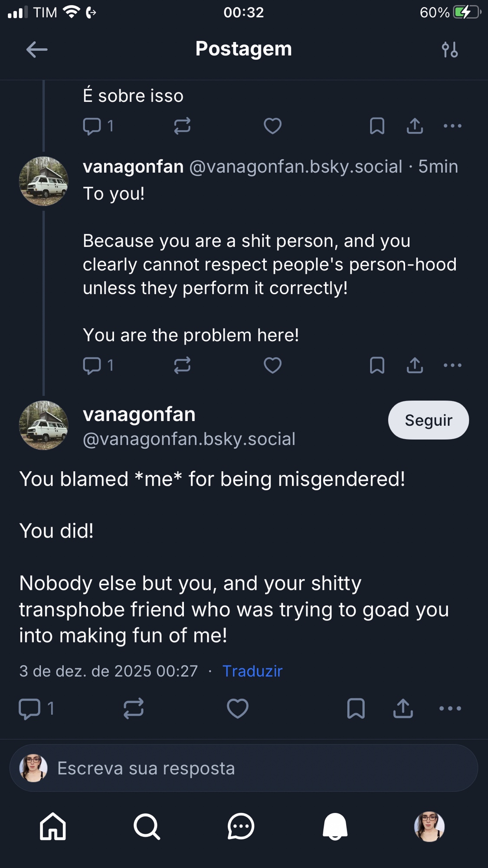Viewport: 488px width, 868px height.
Task: Open notifications bell in bottom bar
Action: [x=335, y=826]
